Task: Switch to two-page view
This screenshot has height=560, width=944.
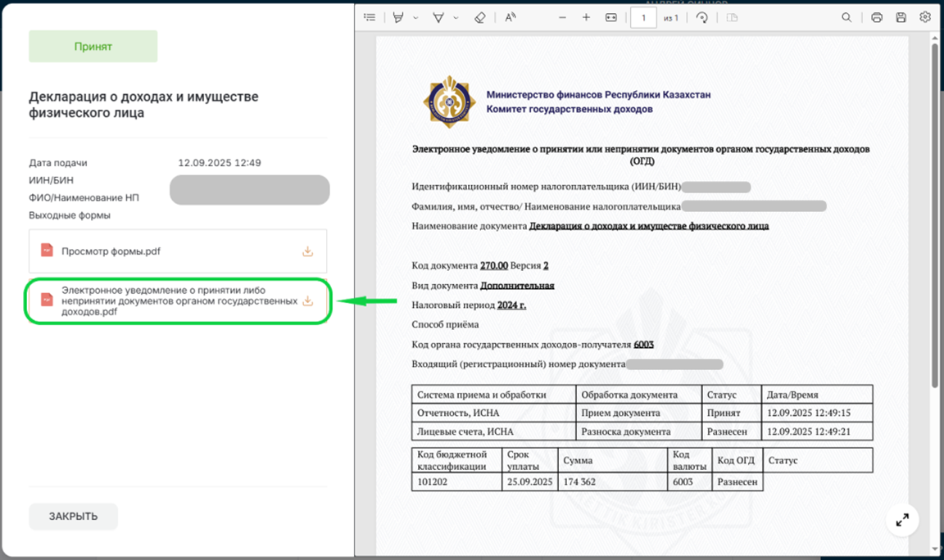Action: click(732, 17)
